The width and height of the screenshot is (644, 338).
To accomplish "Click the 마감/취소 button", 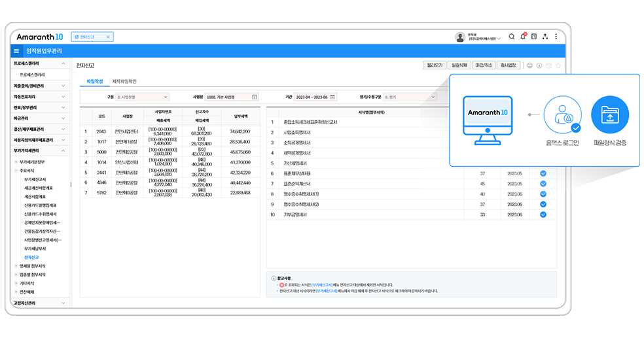I will point(484,65).
